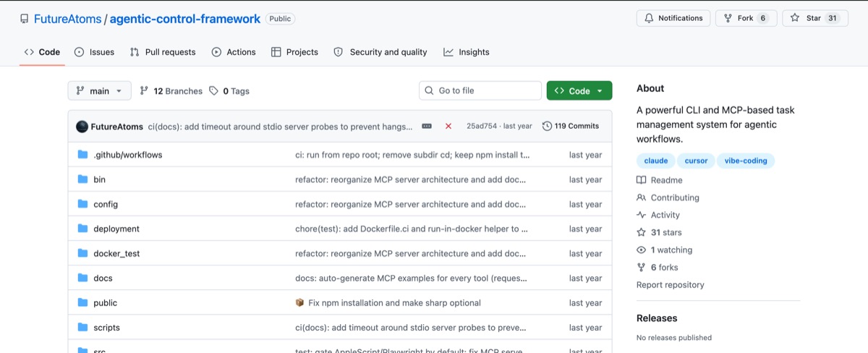Viewport: 868px width, 353px height.
Task: Open the deployment folder
Action: click(116, 229)
